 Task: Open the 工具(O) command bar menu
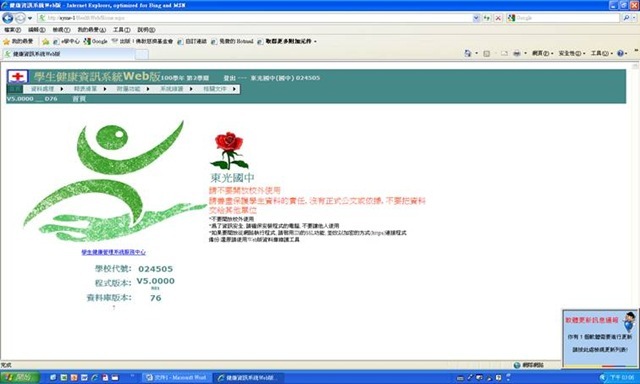coord(602,53)
